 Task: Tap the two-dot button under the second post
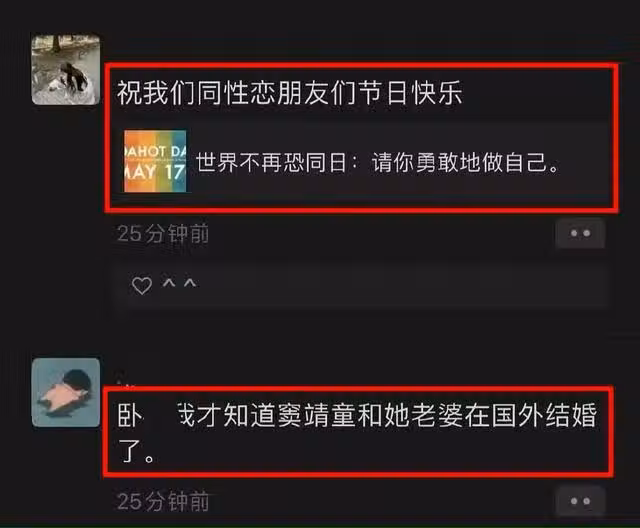580,501
